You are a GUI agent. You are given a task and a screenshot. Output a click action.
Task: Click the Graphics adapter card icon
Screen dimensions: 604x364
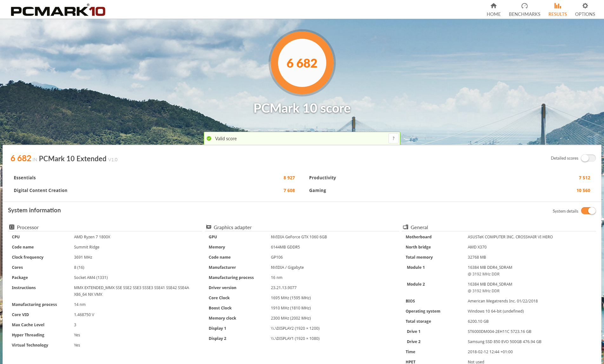pos(209,227)
